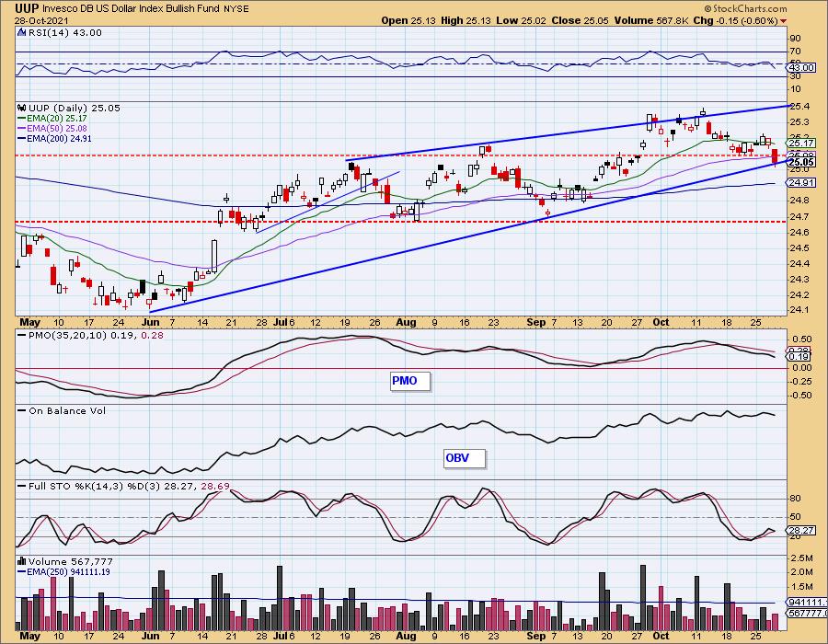The width and height of the screenshot is (828, 644).
Task: Click the Close 25.05 value in header
Action: click(x=580, y=20)
